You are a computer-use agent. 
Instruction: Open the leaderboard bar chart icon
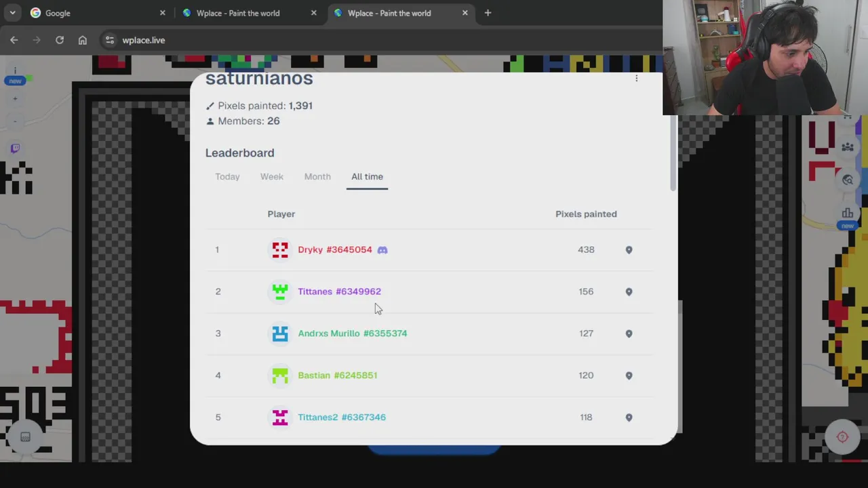848,213
